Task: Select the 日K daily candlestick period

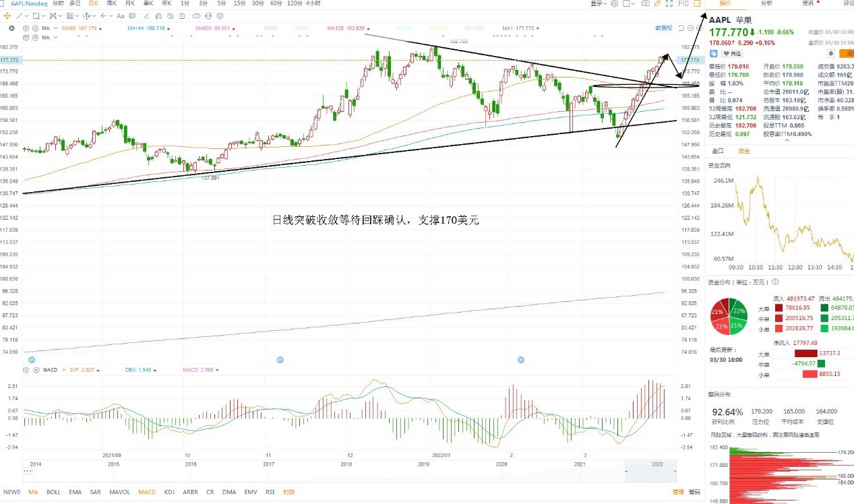Action: pos(94,3)
